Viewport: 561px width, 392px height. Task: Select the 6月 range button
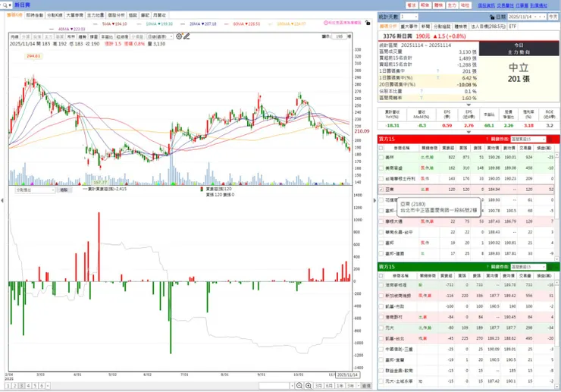329,386
